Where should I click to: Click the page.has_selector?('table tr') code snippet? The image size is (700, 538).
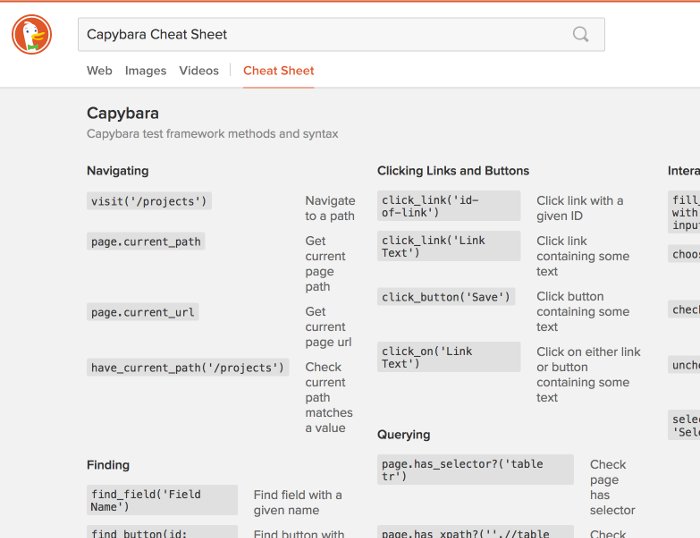[x=475, y=470]
